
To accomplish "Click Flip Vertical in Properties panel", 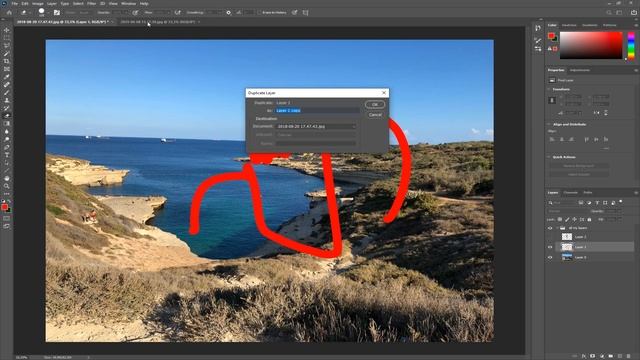I will coord(606,113).
